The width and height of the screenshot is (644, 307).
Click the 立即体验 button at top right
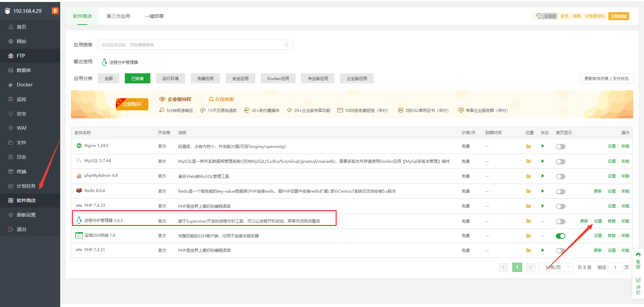[619, 16]
